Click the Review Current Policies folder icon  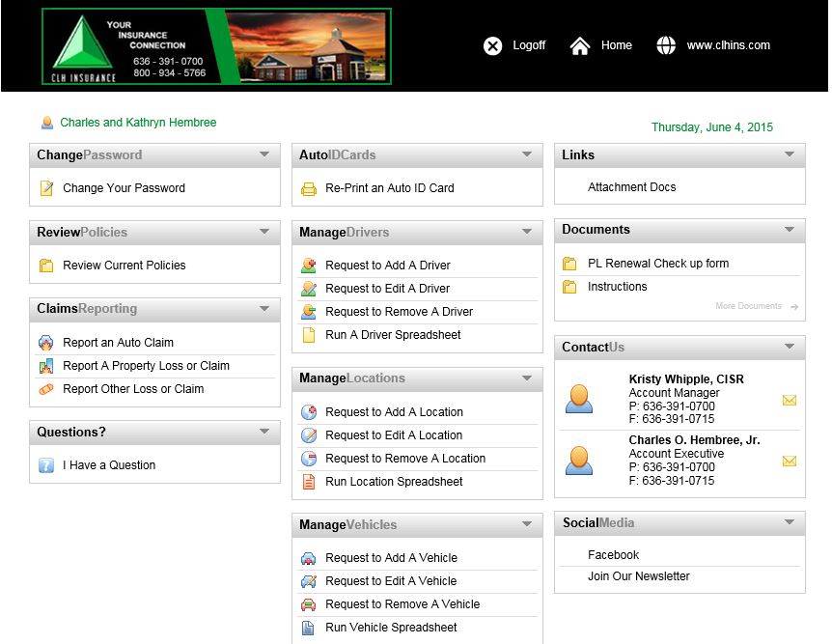pos(46,265)
